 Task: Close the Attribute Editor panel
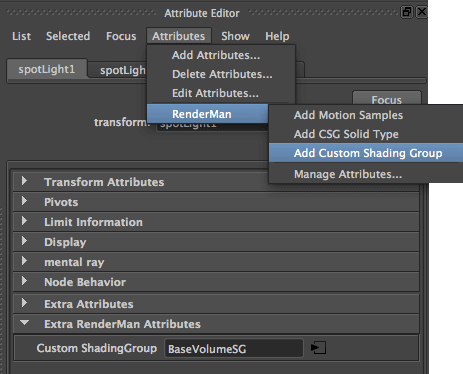[x=422, y=12]
